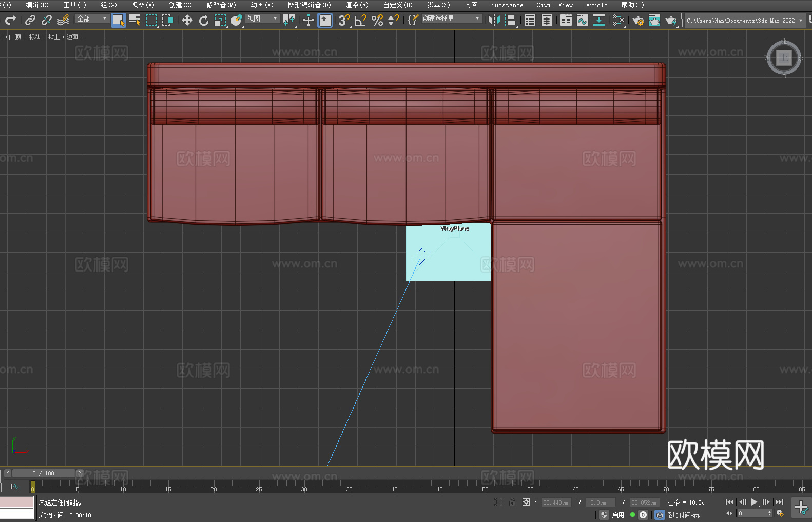812x522 pixels.
Task: Click Render Production teapot icon
Action: (x=671, y=20)
